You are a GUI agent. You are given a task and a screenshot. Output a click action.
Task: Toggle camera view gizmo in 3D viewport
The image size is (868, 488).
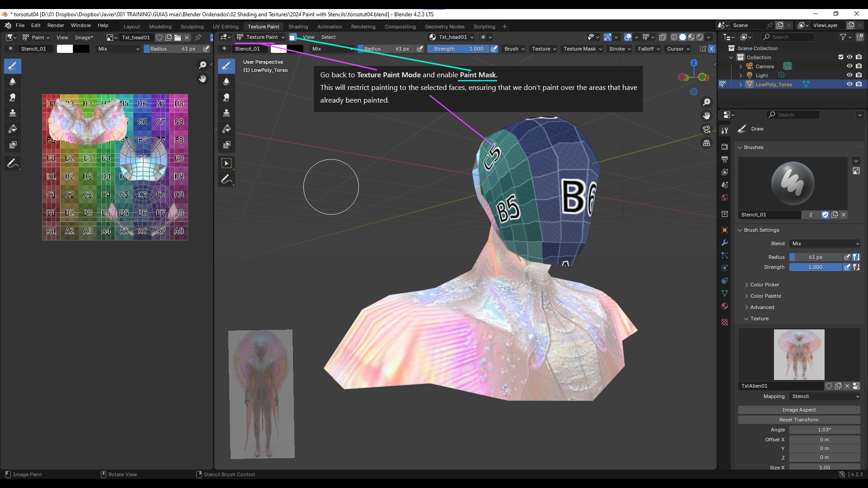coord(707,129)
